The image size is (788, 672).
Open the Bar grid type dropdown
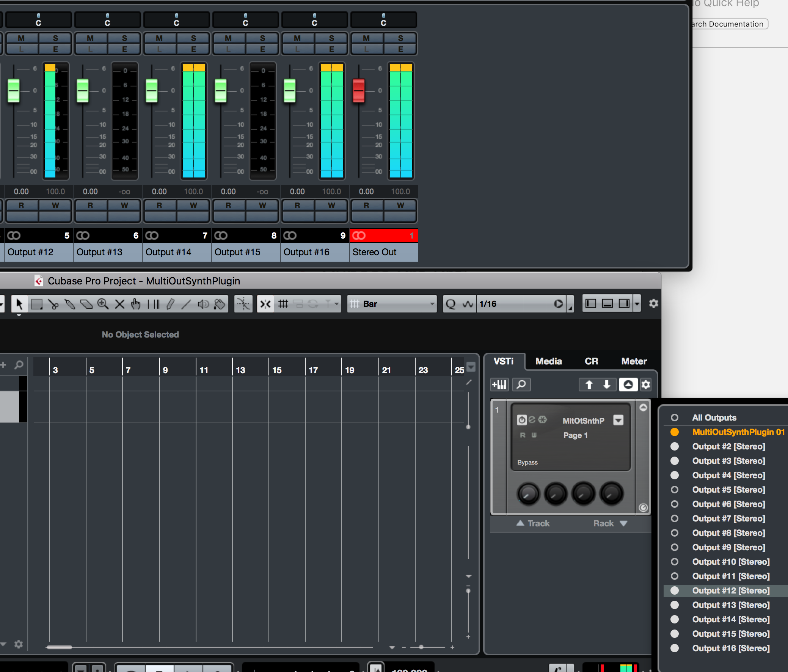tap(392, 304)
